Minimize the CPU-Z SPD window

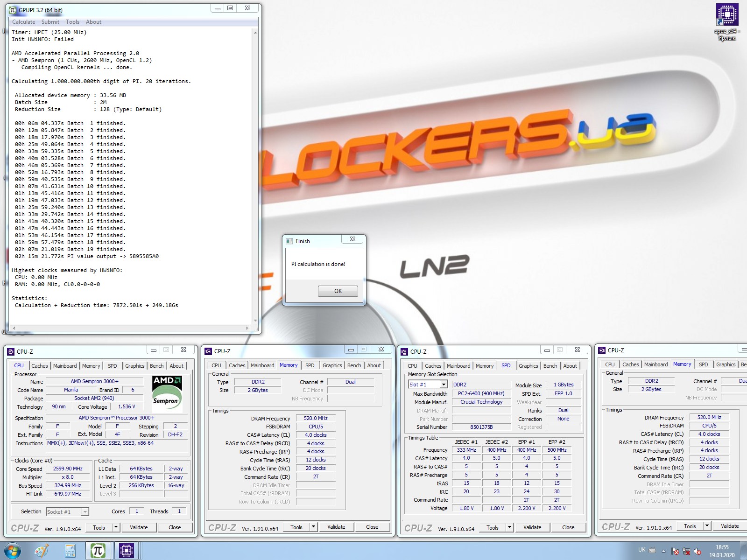click(x=547, y=350)
